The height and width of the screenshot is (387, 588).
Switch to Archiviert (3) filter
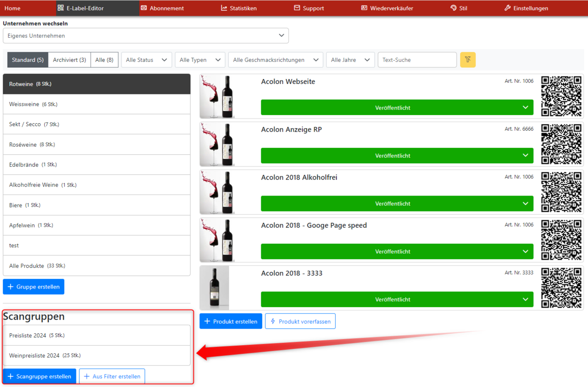coord(69,60)
